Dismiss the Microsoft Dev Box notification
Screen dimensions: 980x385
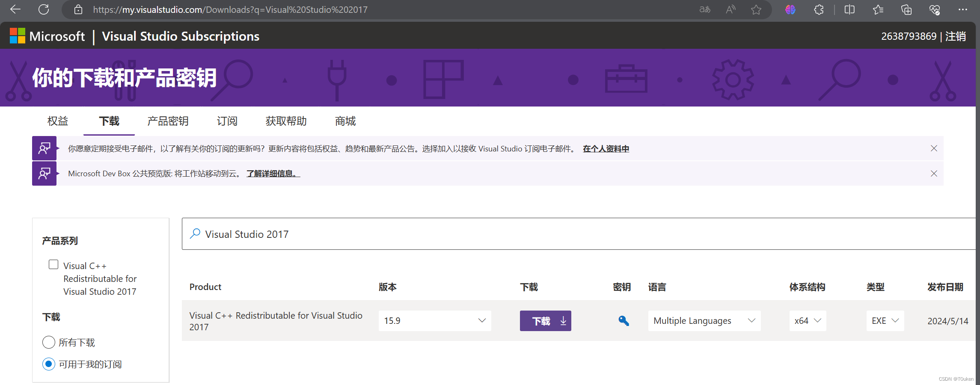(x=934, y=173)
